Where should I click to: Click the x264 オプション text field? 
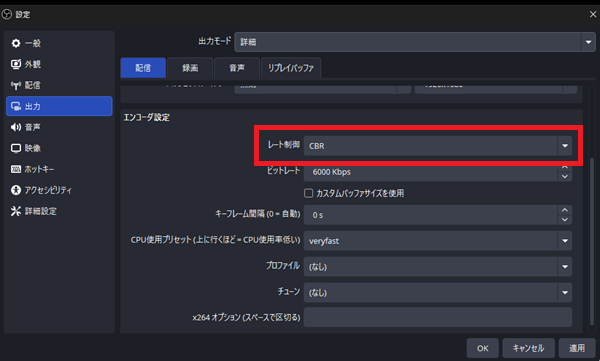[x=438, y=317]
